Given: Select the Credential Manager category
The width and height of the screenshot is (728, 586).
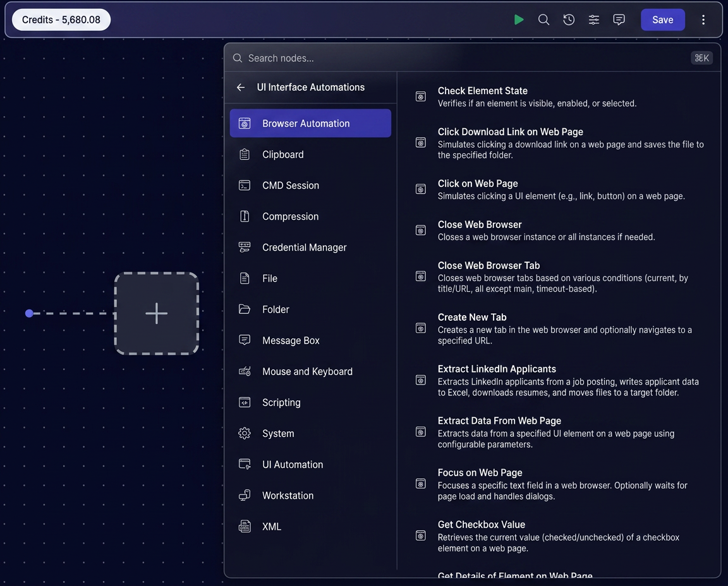Looking at the screenshot, I should (x=310, y=248).
